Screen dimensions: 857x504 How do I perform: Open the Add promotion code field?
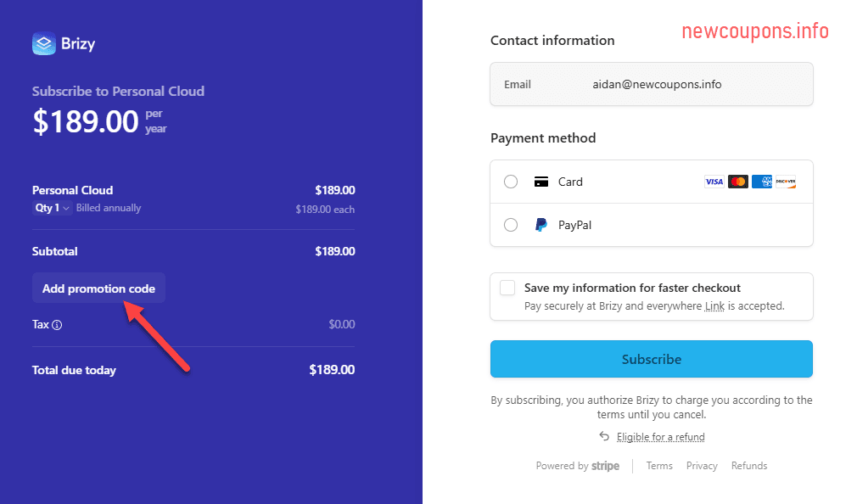click(x=98, y=288)
